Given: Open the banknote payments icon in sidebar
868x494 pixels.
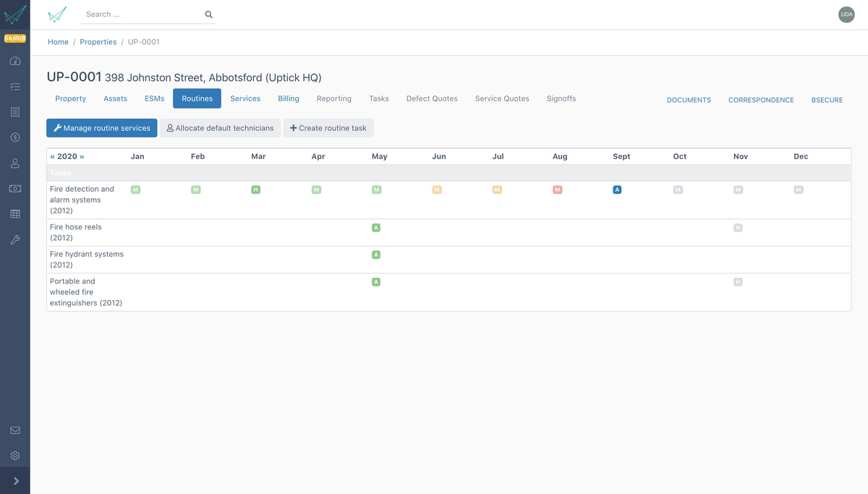Looking at the screenshot, I should [x=15, y=189].
